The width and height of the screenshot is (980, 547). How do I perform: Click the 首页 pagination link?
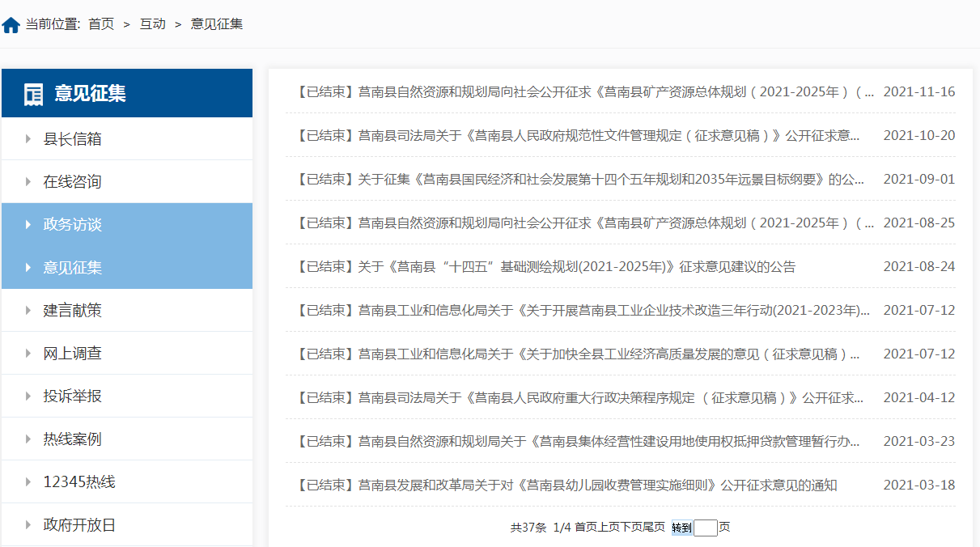586,528
